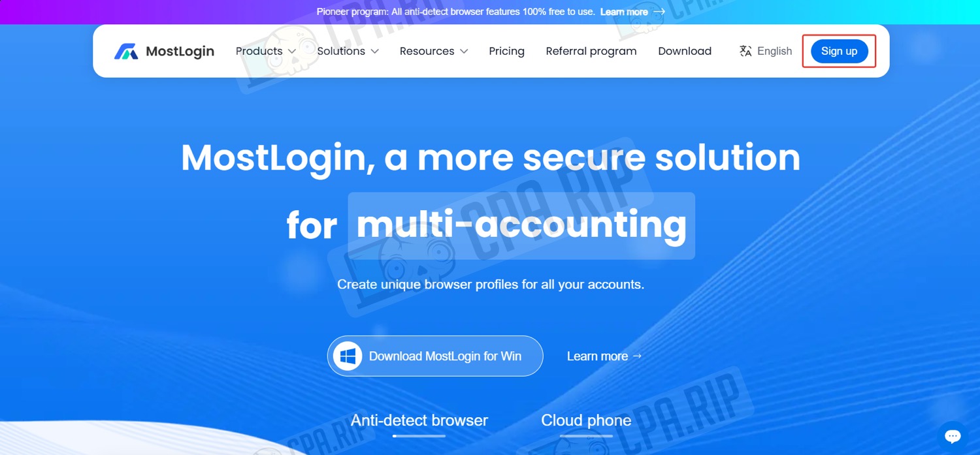The height and width of the screenshot is (455, 980).
Task: Go to the Download page
Action: pos(685,51)
